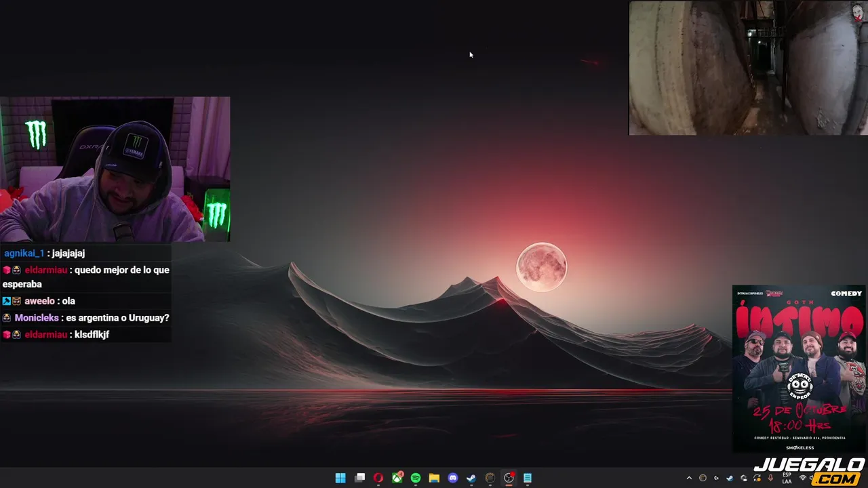The image size is (868, 488).
Task: Open File Explorer from the taskbar
Action: tap(434, 478)
